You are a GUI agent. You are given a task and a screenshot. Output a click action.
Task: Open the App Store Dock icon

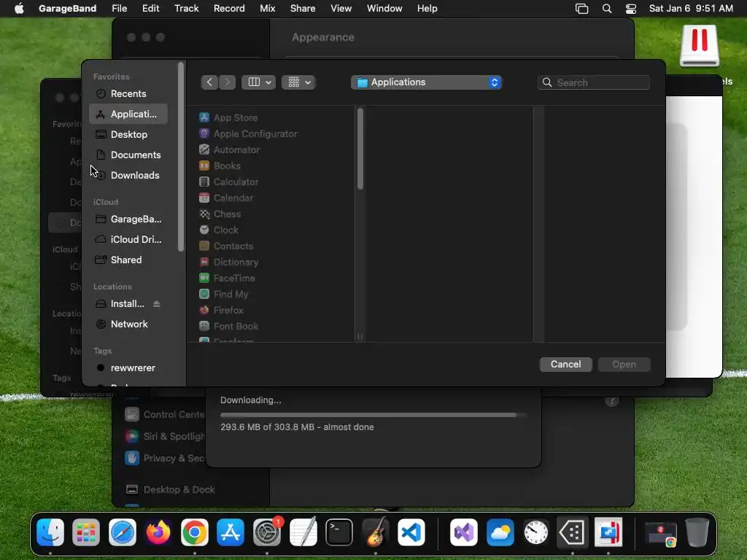click(231, 532)
